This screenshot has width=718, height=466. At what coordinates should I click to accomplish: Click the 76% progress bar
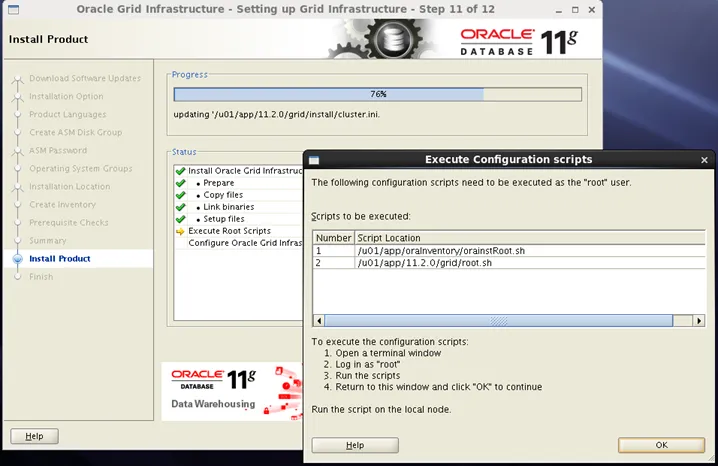point(378,94)
